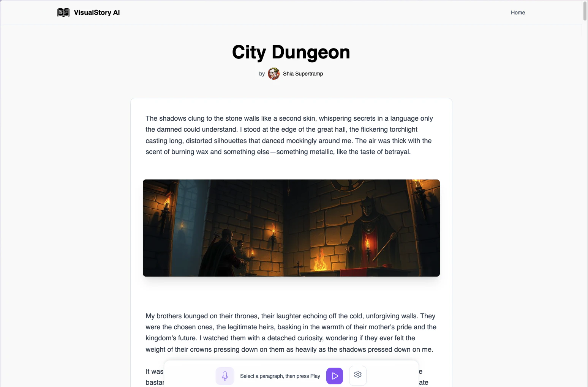Click the 'VisualStory AI' brand name
Screen dimensions: 588x387
pos(97,13)
